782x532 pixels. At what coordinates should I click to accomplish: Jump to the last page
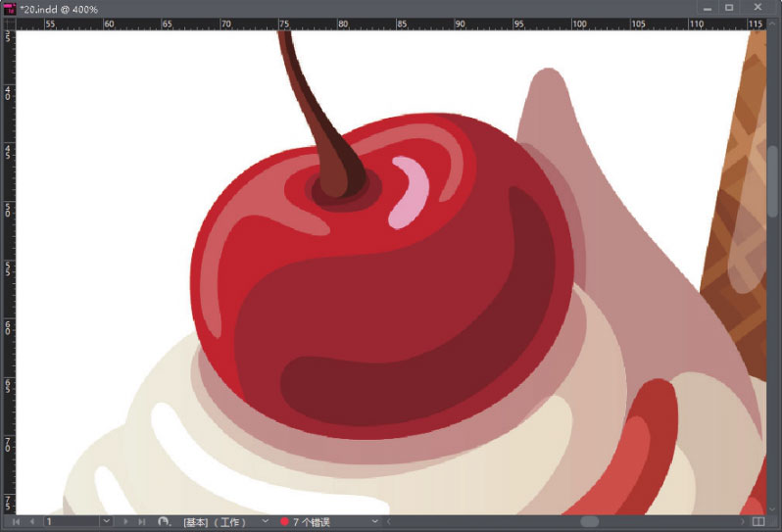[x=142, y=522]
